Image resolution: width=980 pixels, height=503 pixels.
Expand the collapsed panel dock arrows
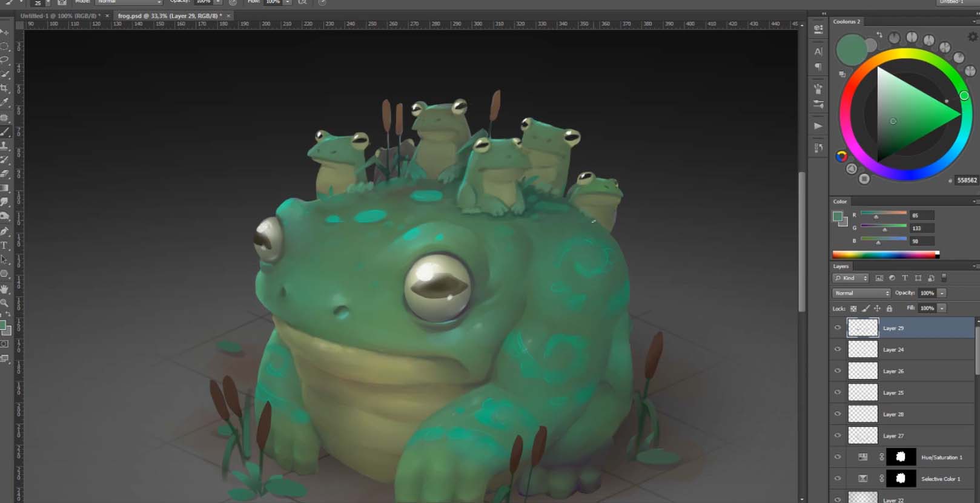[824, 13]
